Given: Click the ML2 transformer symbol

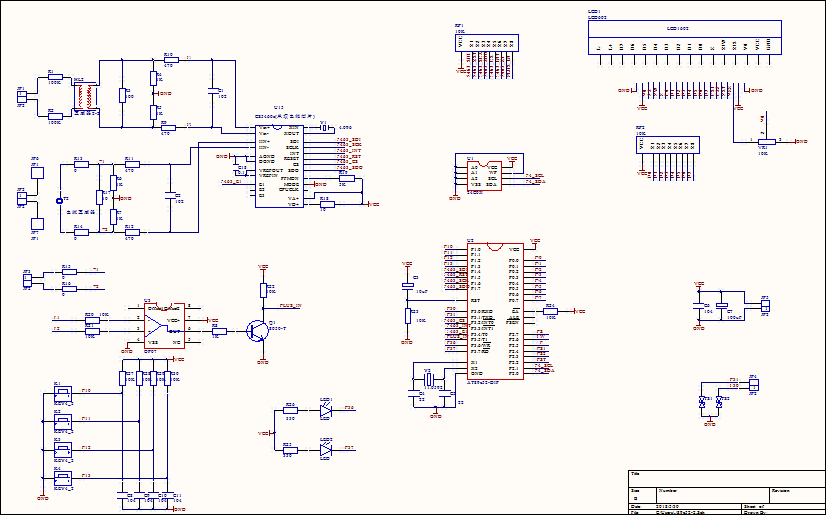Looking at the screenshot, I should coord(88,98).
